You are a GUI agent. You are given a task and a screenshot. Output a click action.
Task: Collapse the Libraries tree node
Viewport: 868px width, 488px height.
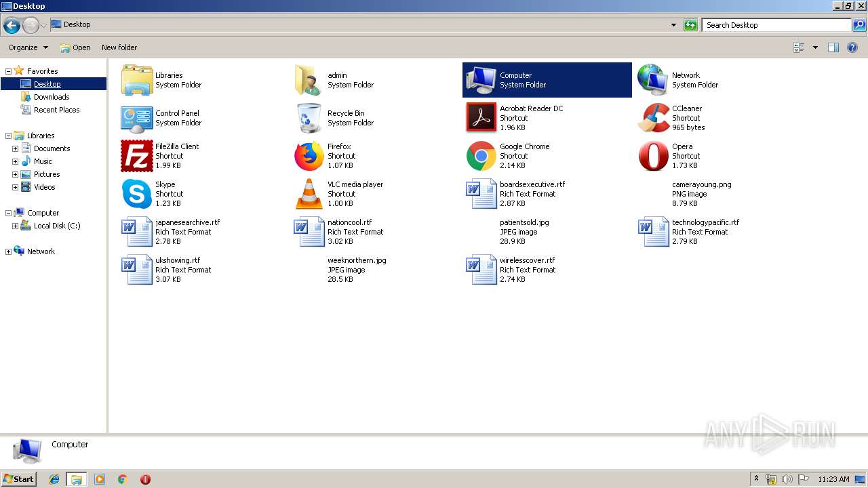[8, 136]
